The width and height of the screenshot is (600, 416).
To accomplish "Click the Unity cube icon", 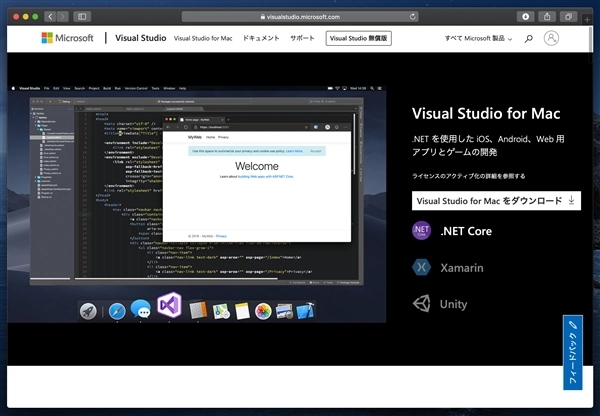I will (x=421, y=303).
